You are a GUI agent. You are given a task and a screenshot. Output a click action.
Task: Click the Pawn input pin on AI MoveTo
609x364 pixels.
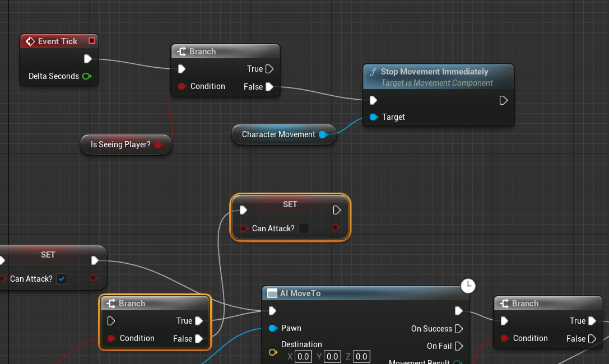tap(272, 328)
